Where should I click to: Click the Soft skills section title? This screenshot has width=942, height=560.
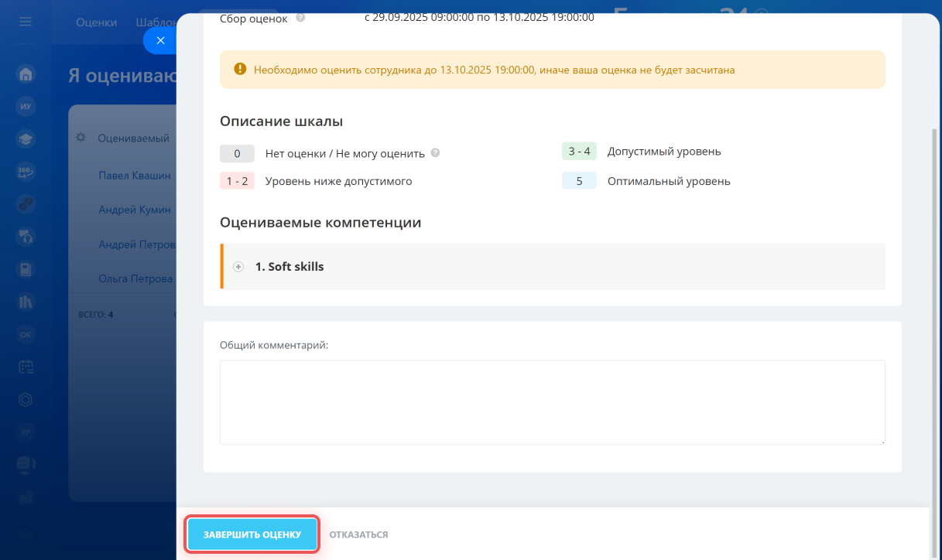[x=289, y=267]
